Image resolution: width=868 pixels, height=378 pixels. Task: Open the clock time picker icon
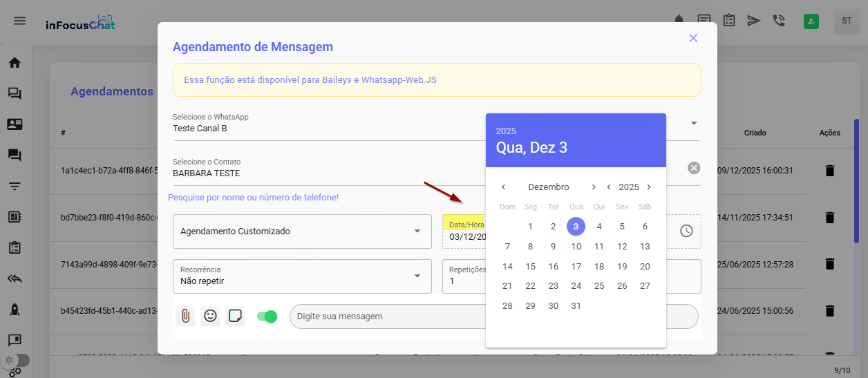point(686,231)
